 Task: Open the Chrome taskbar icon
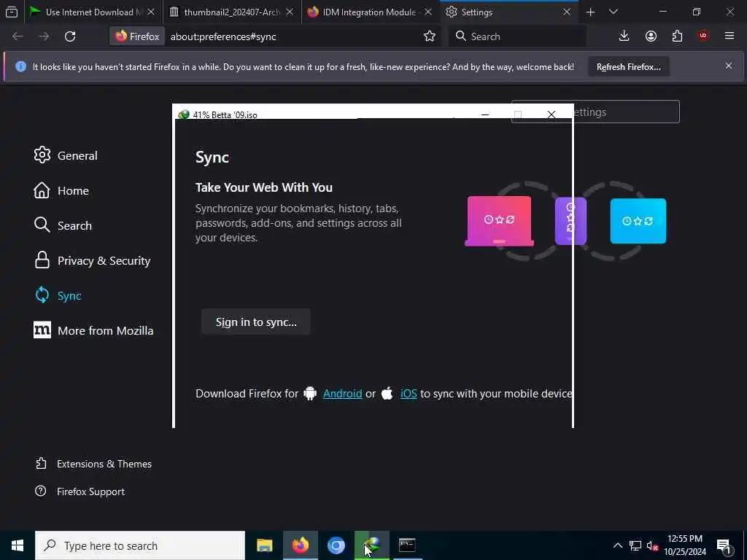tap(336, 545)
